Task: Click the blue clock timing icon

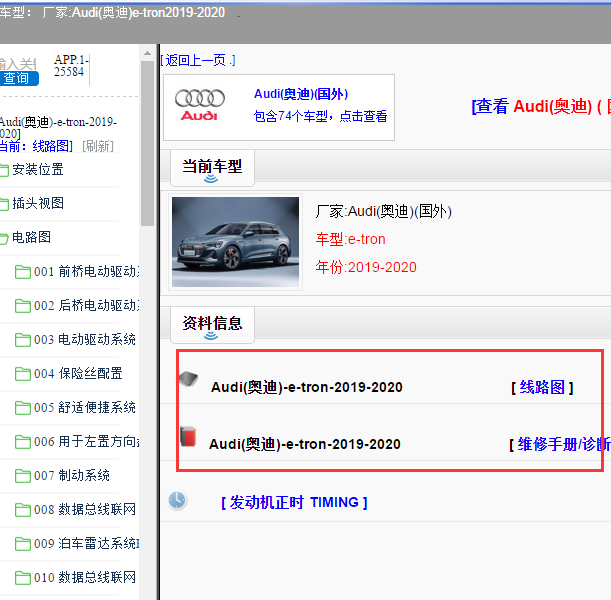Action: pyautogui.click(x=177, y=500)
